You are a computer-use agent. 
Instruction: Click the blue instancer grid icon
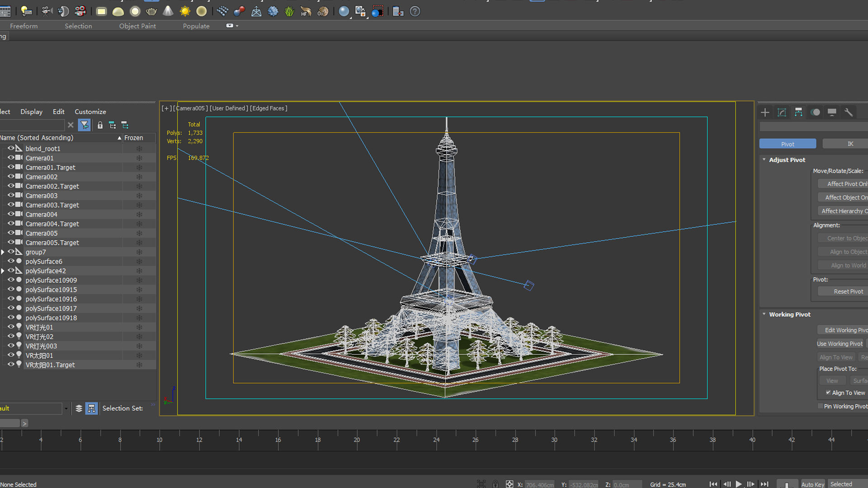[222, 11]
